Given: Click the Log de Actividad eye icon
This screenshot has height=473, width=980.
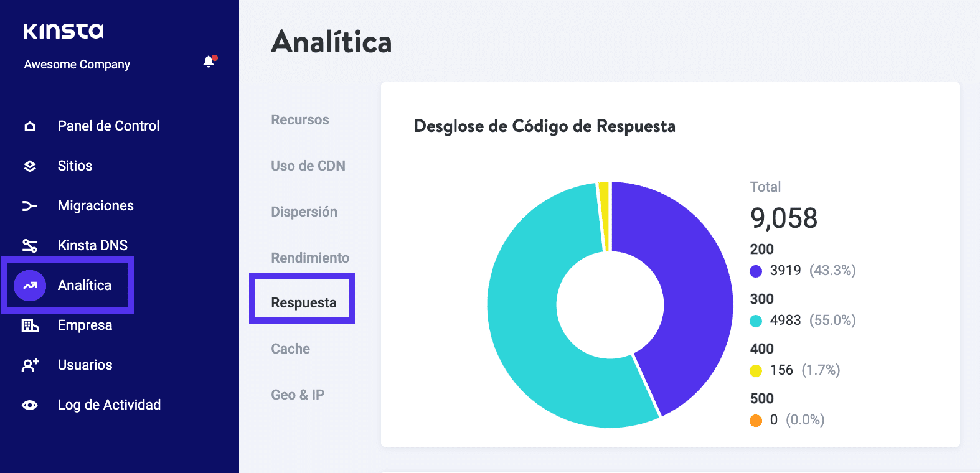Looking at the screenshot, I should (x=30, y=405).
